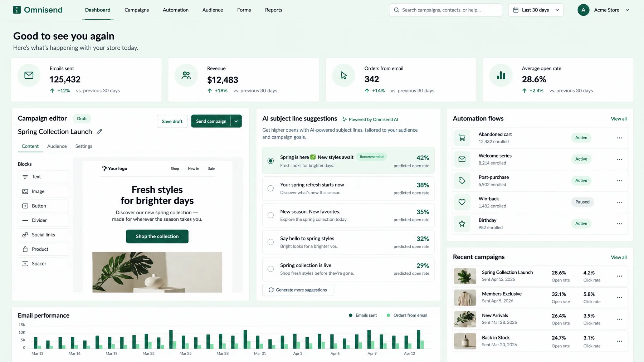This screenshot has width=644, height=362.
Task: Open the Send campaign dropdown arrow
Action: pyautogui.click(x=236, y=121)
